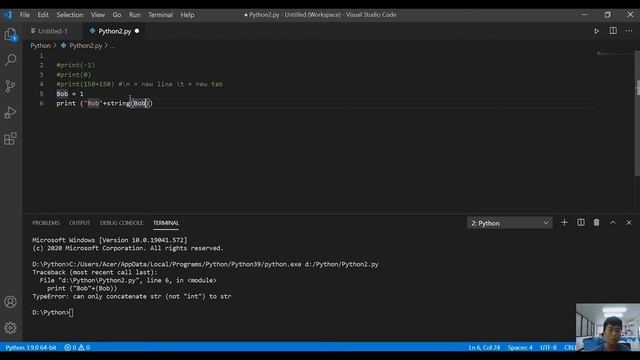The image size is (640, 360).
Task: Kill terminal with trash icon
Action: coord(596,222)
